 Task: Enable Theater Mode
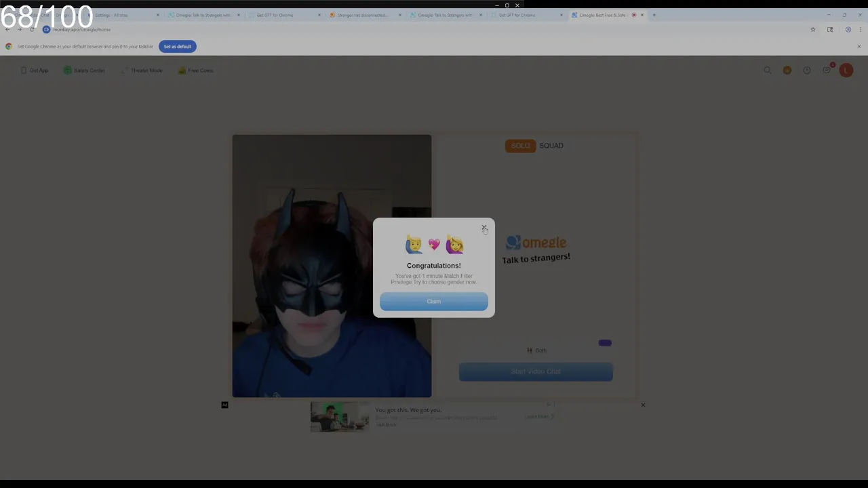pyautogui.click(x=142, y=70)
